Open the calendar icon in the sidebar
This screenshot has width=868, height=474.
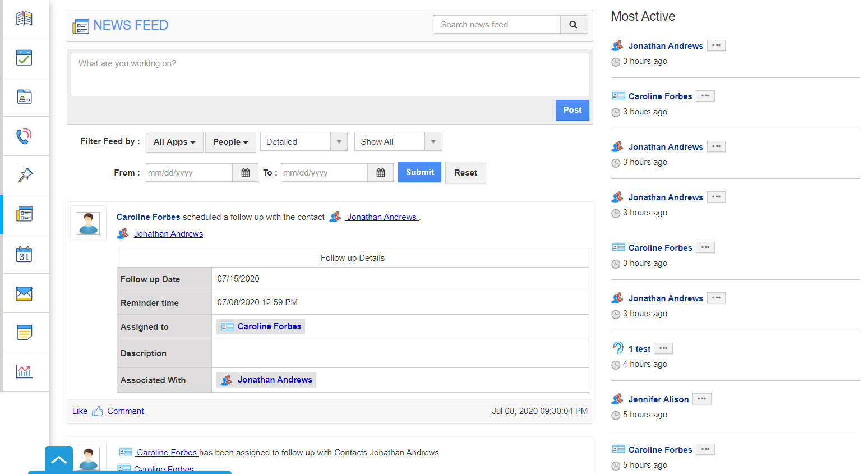(24, 254)
